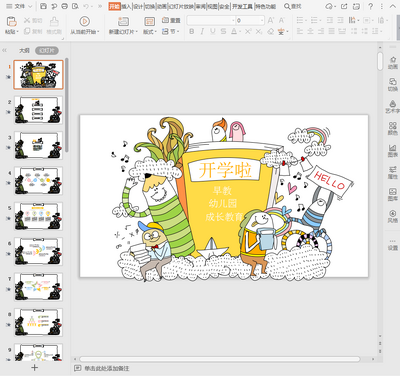Expand the 从当前开始 slideshow dropdown

click(x=99, y=32)
